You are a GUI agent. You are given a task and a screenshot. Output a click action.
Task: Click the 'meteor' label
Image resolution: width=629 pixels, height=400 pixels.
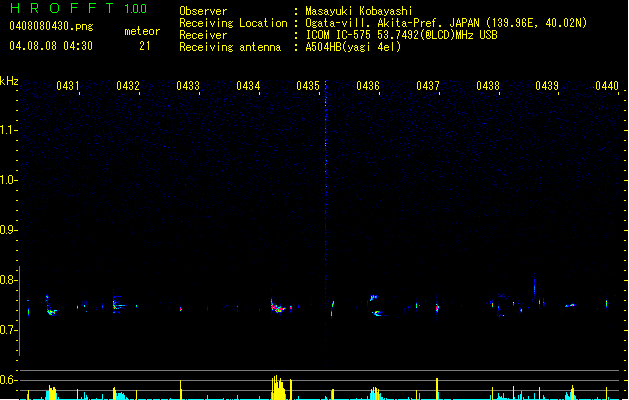pos(142,31)
